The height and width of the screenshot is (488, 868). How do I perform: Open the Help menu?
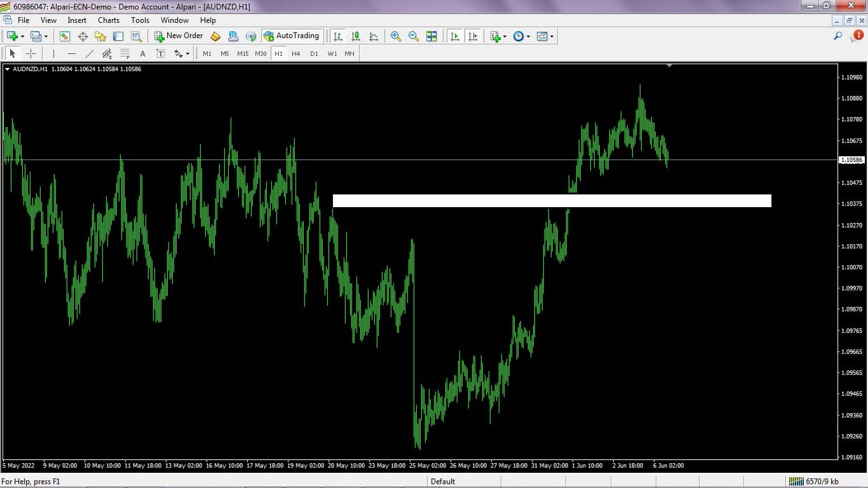[208, 20]
